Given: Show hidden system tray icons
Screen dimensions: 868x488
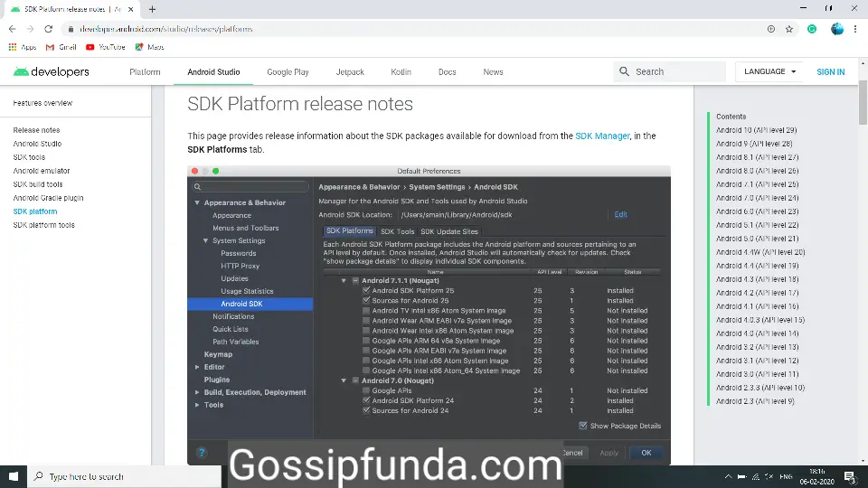Looking at the screenshot, I should [728, 476].
